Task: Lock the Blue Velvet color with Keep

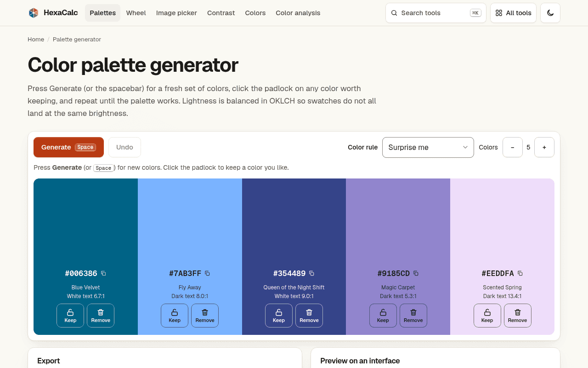Action: point(70,316)
